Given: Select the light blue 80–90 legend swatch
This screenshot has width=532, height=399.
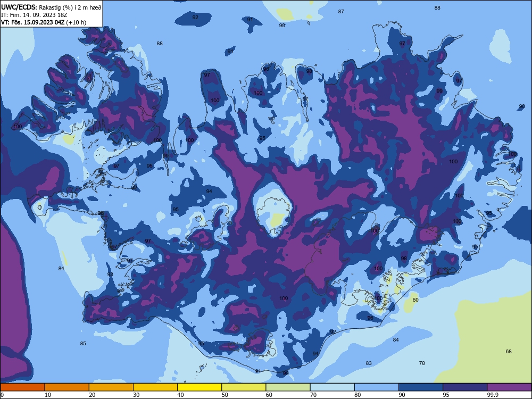Looking at the screenshot, I should pos(377,387).
